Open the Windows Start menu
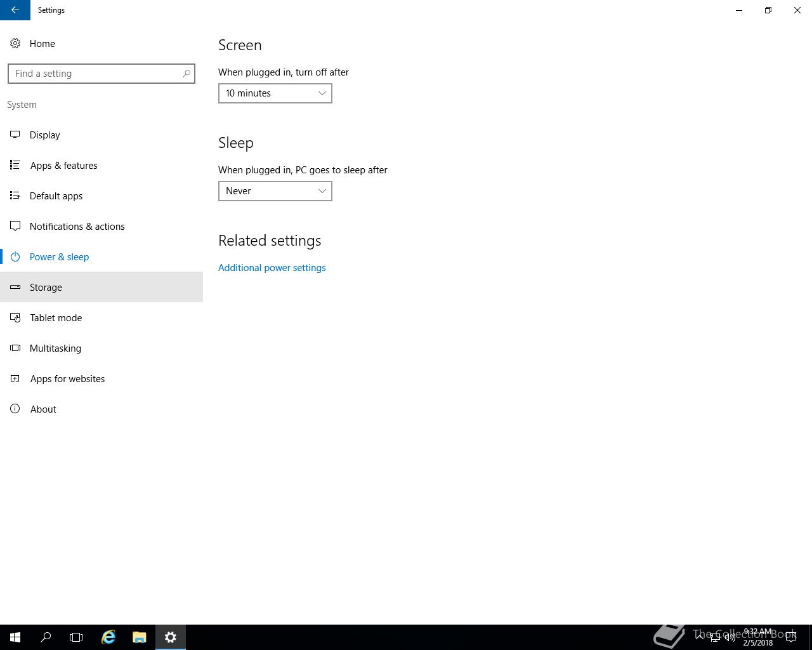The height and width of the screenshot is (650, 812). pyautogui.click(x=15, y=637)
